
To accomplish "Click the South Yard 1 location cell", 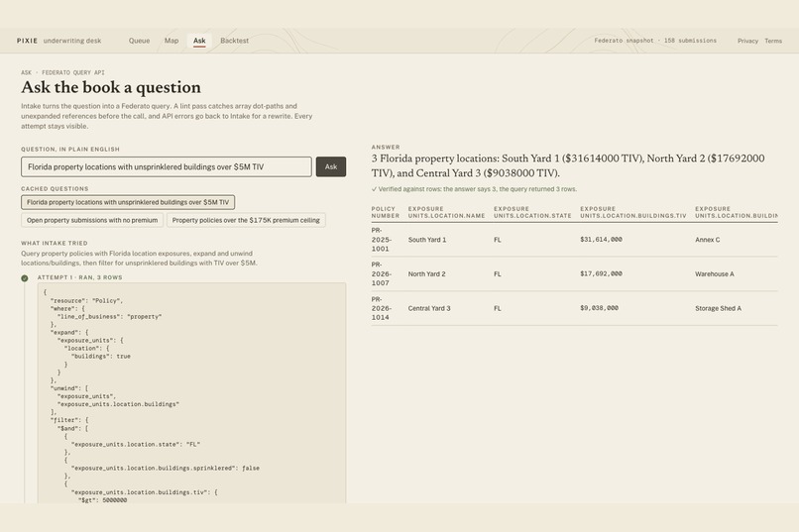I will tap(427, 240).
